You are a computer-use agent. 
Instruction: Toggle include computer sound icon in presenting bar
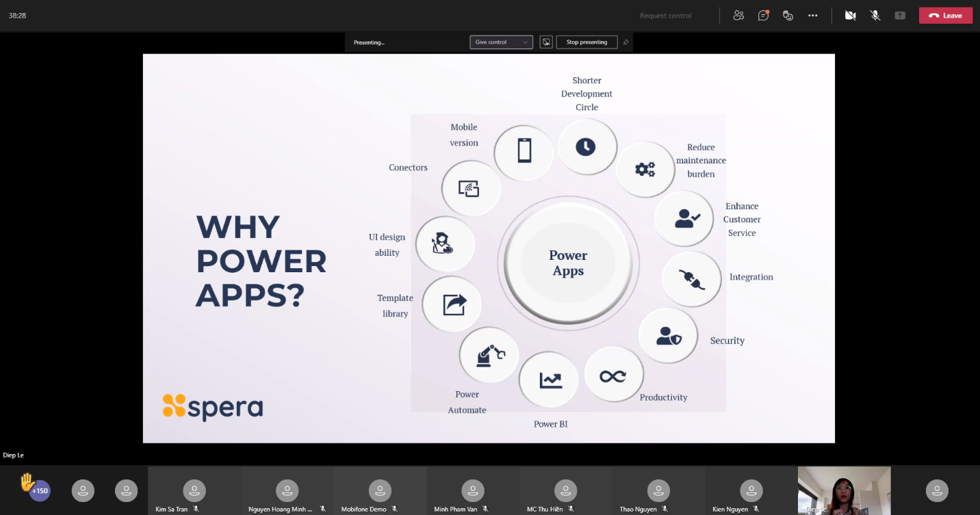click(x=546, y=42)
